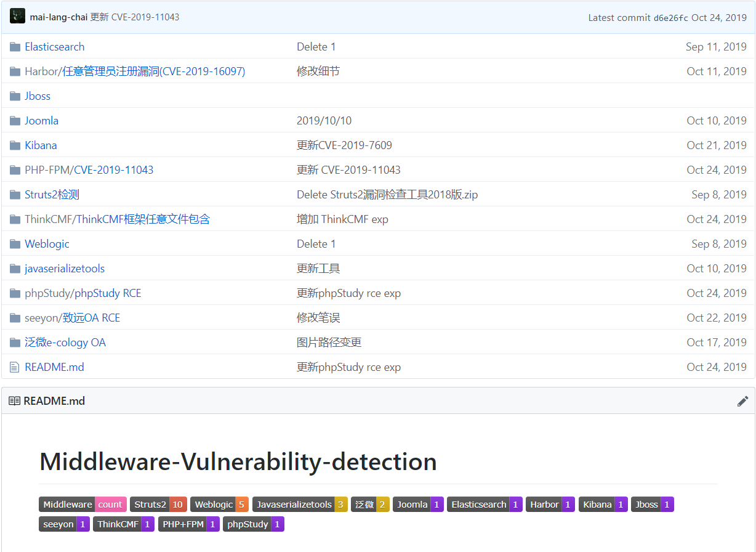Open the Kibana directory
The image size is (756, 552).
(x=41, y=145)
